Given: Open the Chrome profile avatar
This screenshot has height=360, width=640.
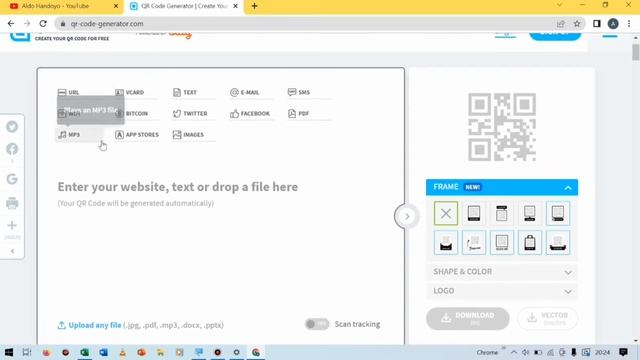Looking at the screenshot, I should click(x=613, y=24).
